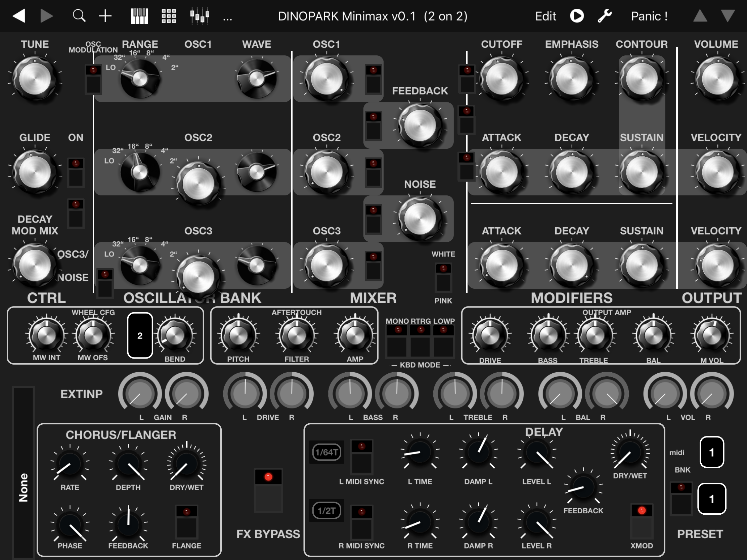
Task: Open the 1/2T R MIDI sync selector
Action: (326, 510)
